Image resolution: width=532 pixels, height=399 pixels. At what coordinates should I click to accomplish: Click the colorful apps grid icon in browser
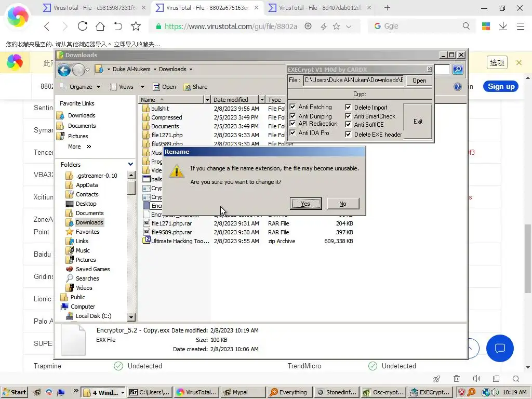tap(486, 26)
